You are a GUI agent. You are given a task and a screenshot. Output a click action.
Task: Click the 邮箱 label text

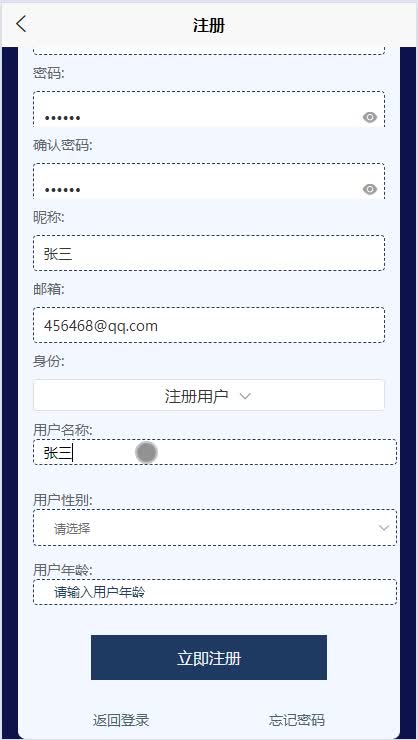tap(49, 289)
